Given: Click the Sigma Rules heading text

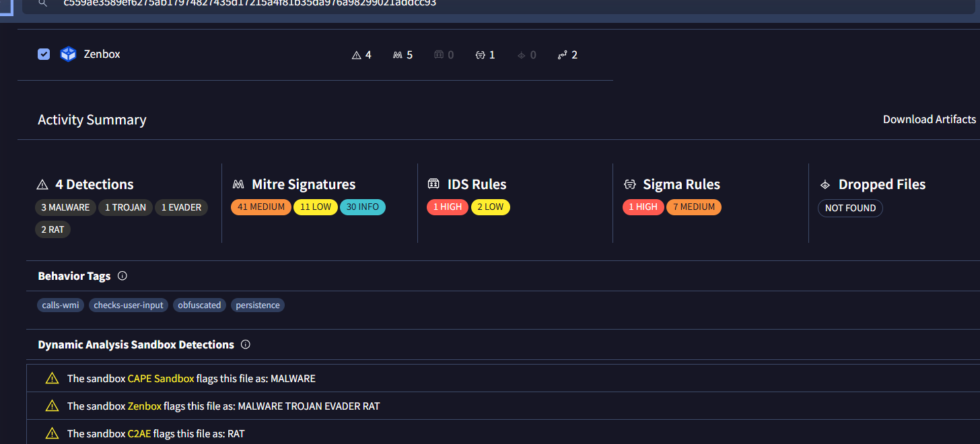Looking at the screenshot, I should [682, 184].
